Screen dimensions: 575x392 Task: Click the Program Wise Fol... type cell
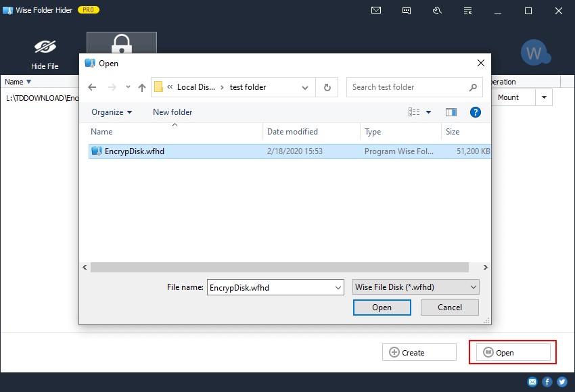399,151
